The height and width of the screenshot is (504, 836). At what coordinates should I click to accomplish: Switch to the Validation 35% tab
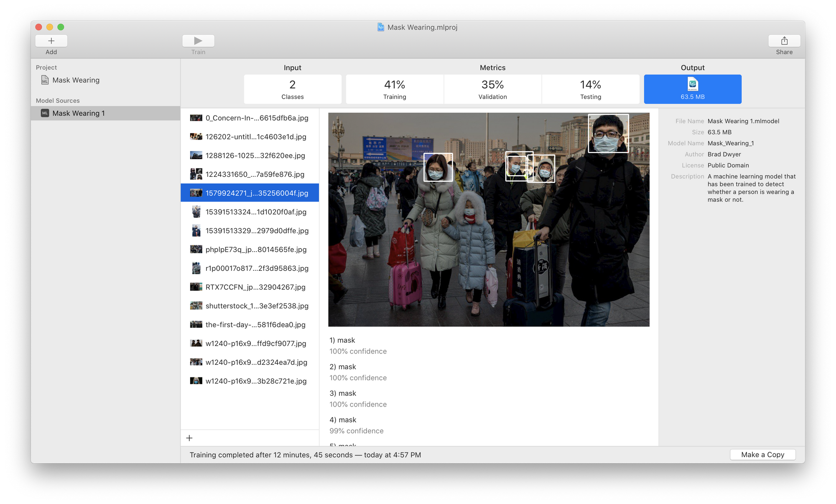492,89
